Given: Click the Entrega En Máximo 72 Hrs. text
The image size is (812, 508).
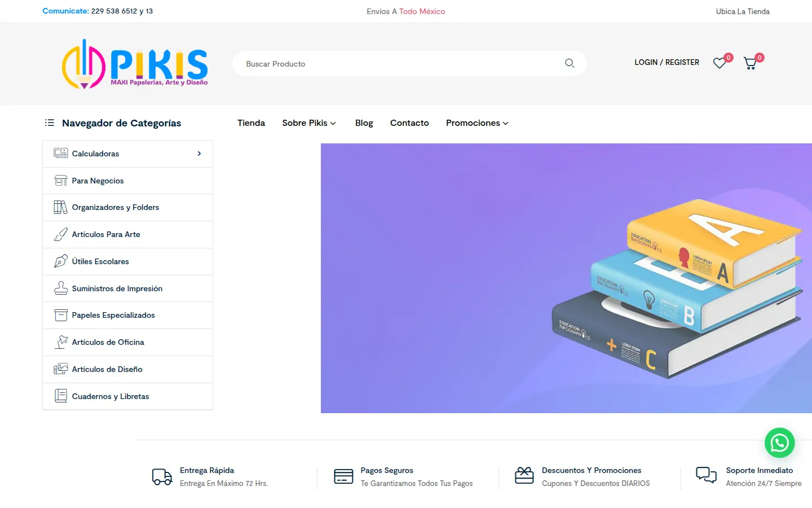Looking at the screenshot, I should pyautogui.click(x=224, y=484).
